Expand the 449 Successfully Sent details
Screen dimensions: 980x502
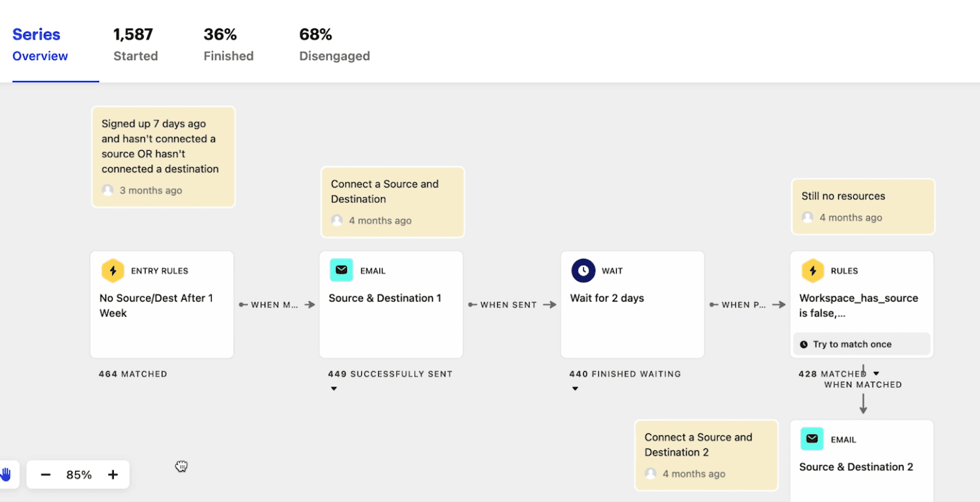[x=334, y=388]
